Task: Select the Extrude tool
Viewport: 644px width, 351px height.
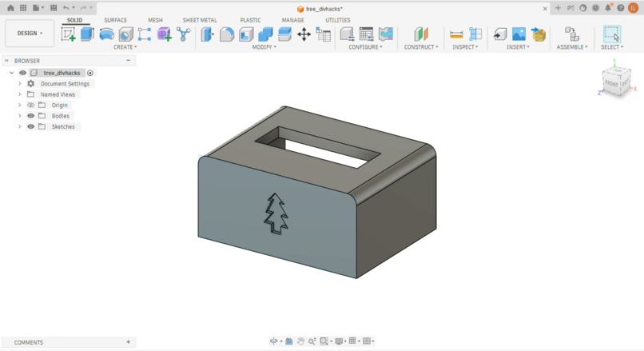Action: [87, 34]
